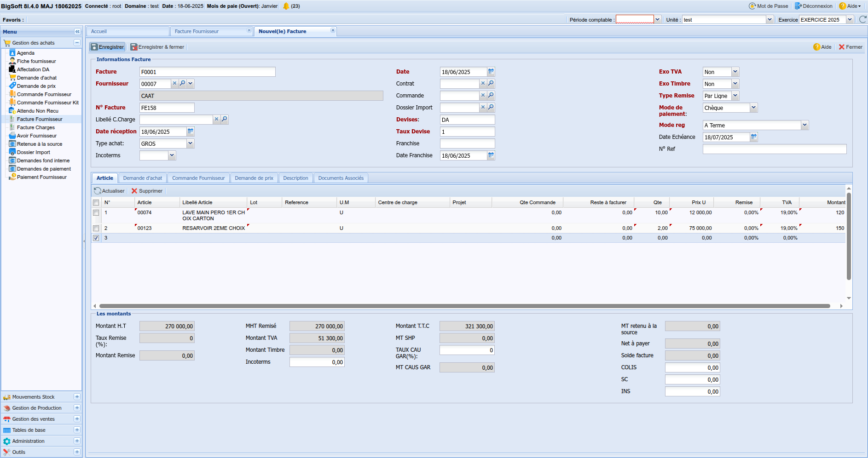Open the Période comptable dropdown
The image size is (868, 458).
pyautogui.click(x=658, y=19)
